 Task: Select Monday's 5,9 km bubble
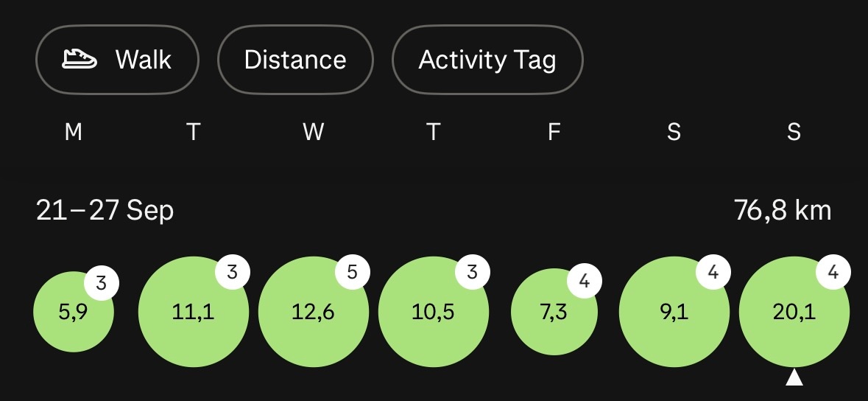(74, 312)
